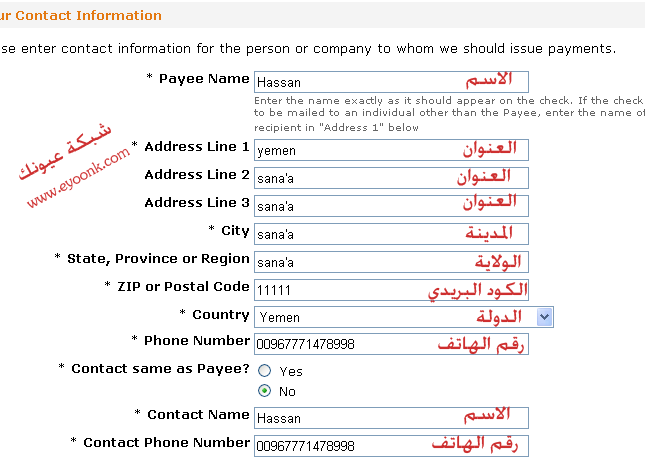Focus the Contact Phone Number field
The height and width of the screenshot is (474, 645).
[x=391, y=446]
